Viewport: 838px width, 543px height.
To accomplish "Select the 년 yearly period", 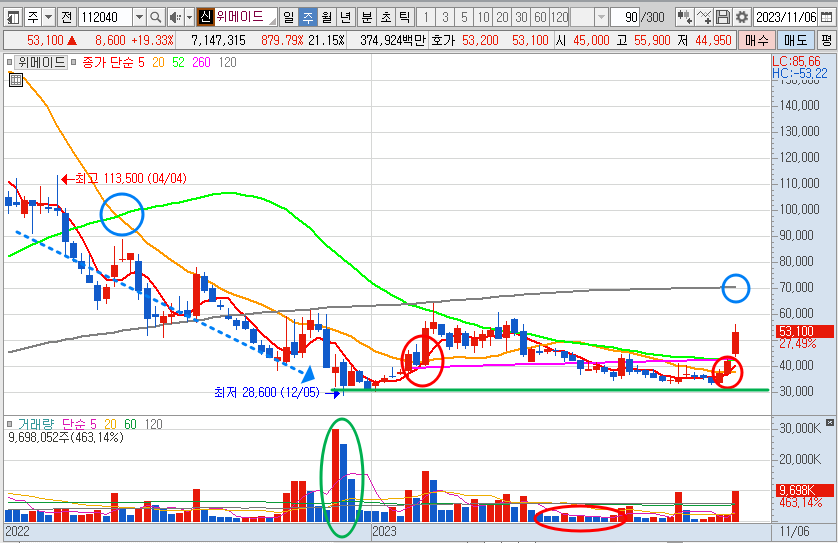I will point(345,18).
